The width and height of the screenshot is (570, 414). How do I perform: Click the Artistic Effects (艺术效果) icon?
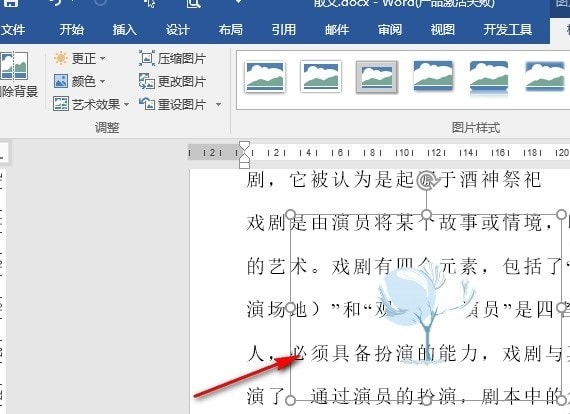coord(61,104)
